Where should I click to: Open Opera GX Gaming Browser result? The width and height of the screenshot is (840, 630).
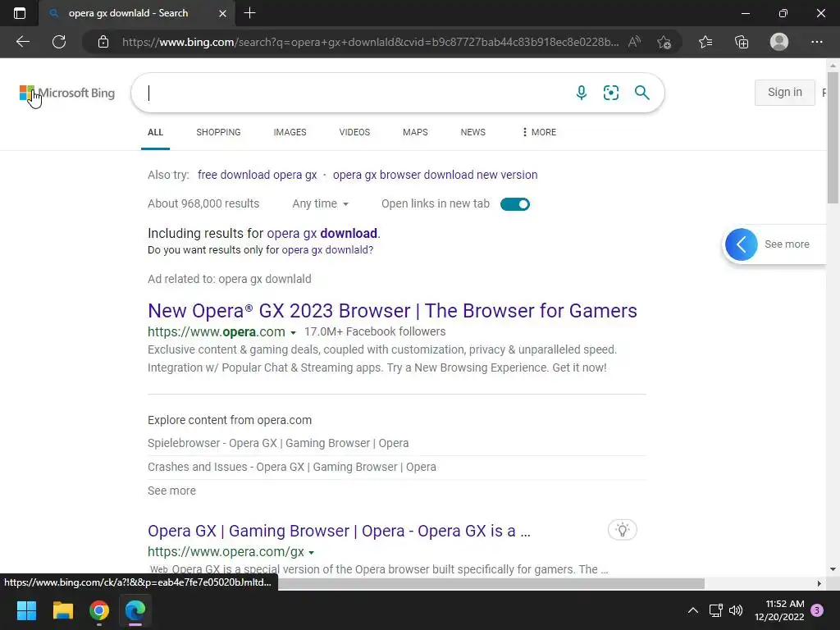point(339,531)
